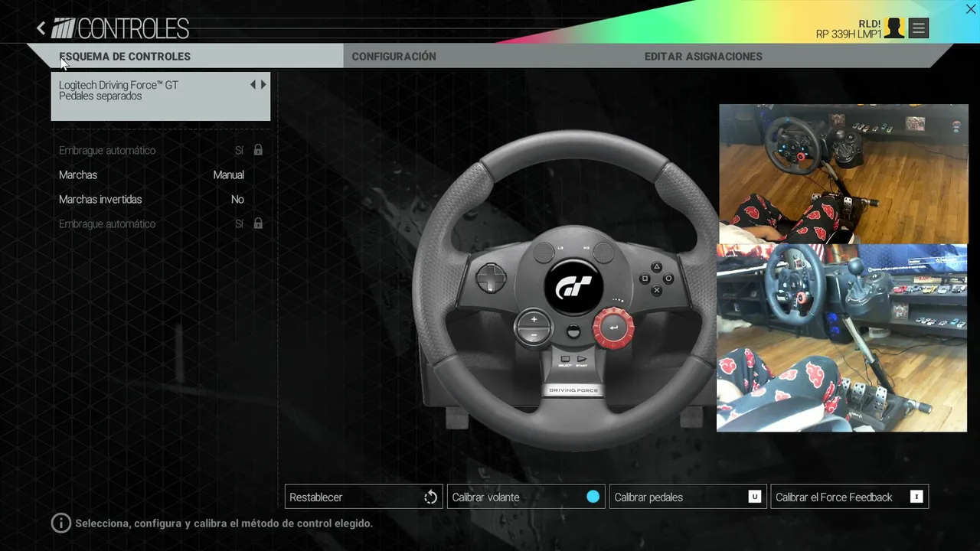Open the Editar Asignaciones tab
Screen dimensions: 980x551
(703, 57)
